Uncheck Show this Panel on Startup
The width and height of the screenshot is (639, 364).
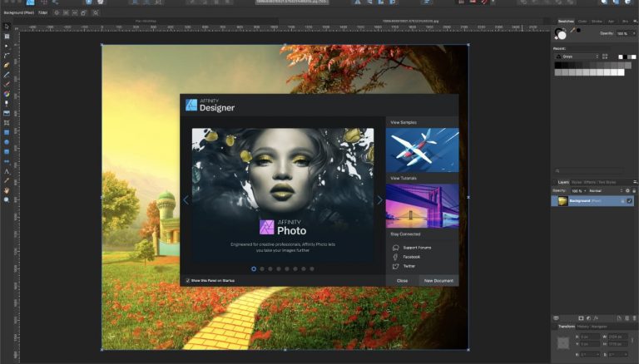tap(188, 281)
